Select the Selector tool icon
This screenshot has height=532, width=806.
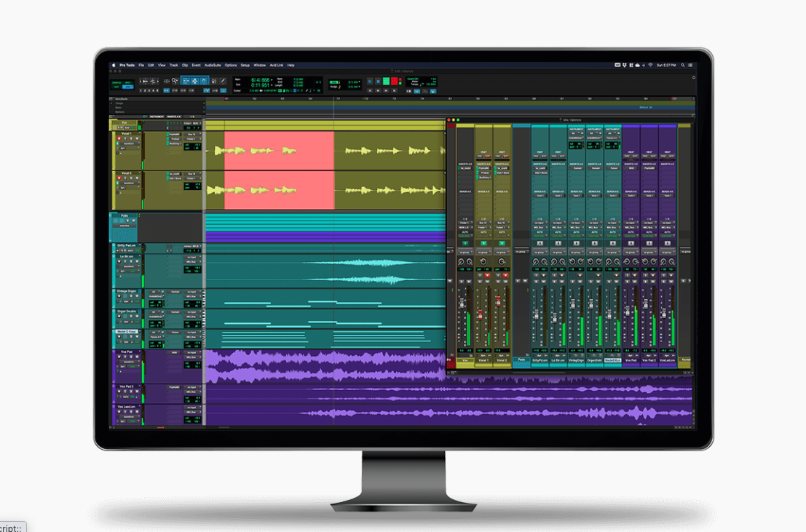point(195,82)
